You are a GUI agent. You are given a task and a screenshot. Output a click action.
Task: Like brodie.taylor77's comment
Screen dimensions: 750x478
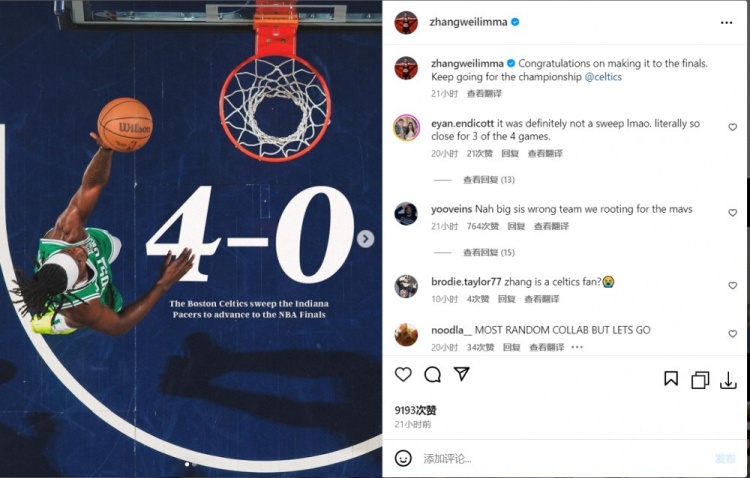point(732,285)
